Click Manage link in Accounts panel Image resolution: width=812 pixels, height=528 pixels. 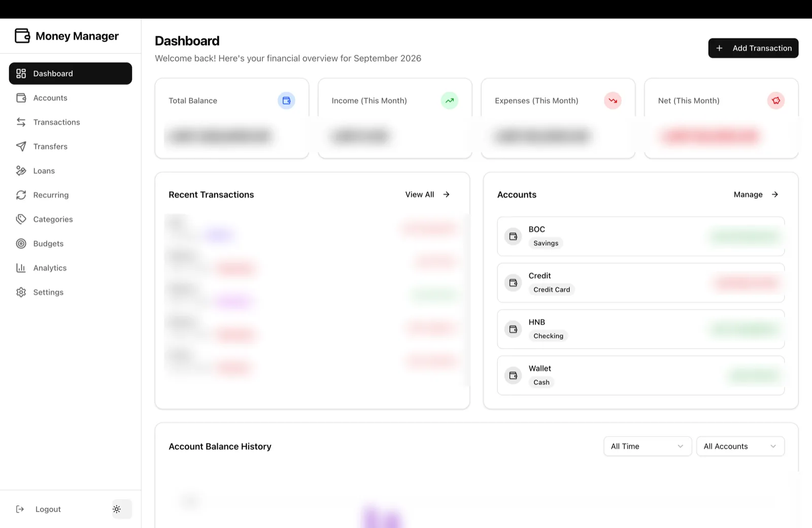[756, 194]
